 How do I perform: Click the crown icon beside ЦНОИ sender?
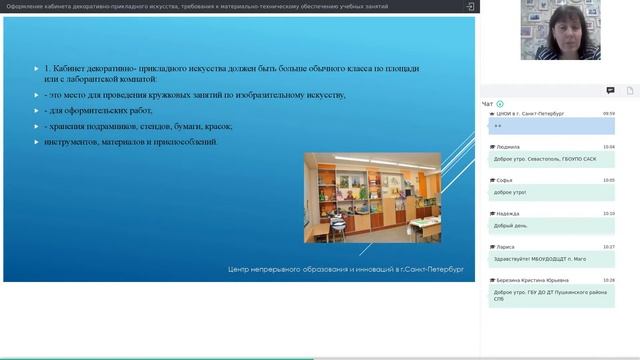[492, 114]
